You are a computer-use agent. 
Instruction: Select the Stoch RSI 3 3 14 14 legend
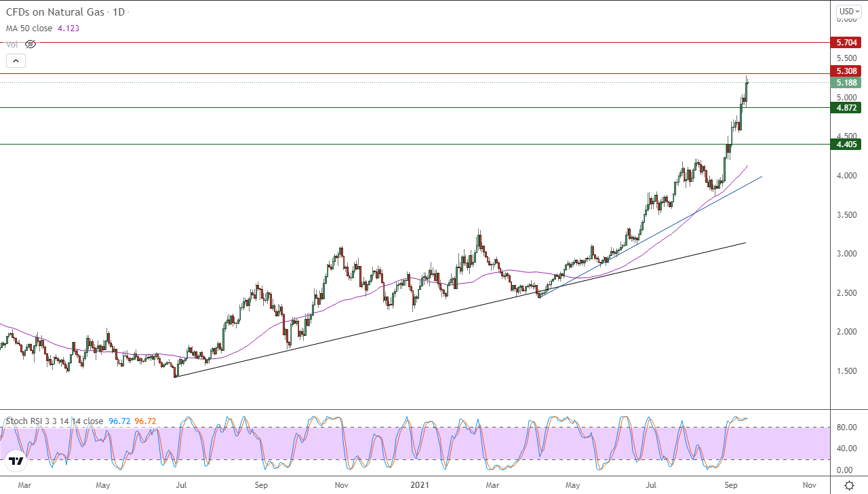(x=54, y=421)
